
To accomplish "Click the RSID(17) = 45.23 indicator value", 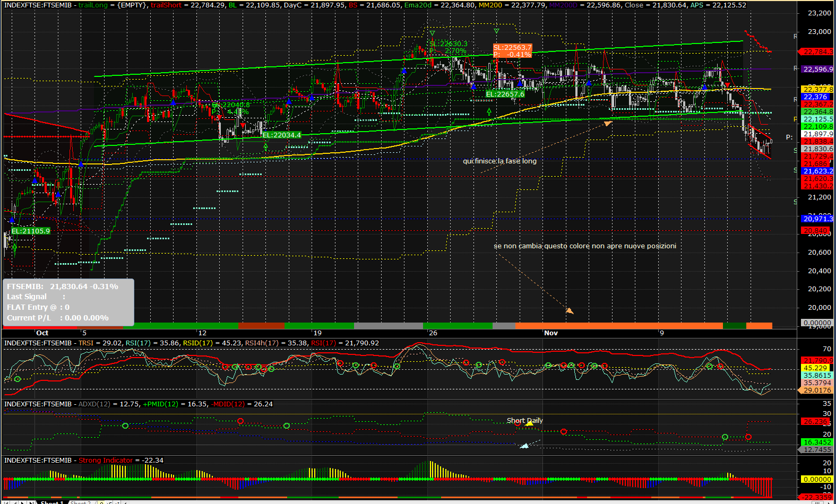I will (x=212, y=343).
